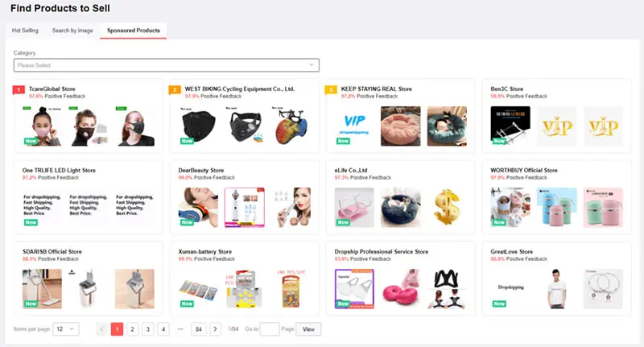The width and height of the screenshot is (644, 347).
Task: Open the DearBeauty Store link
Action: point(201,170)
